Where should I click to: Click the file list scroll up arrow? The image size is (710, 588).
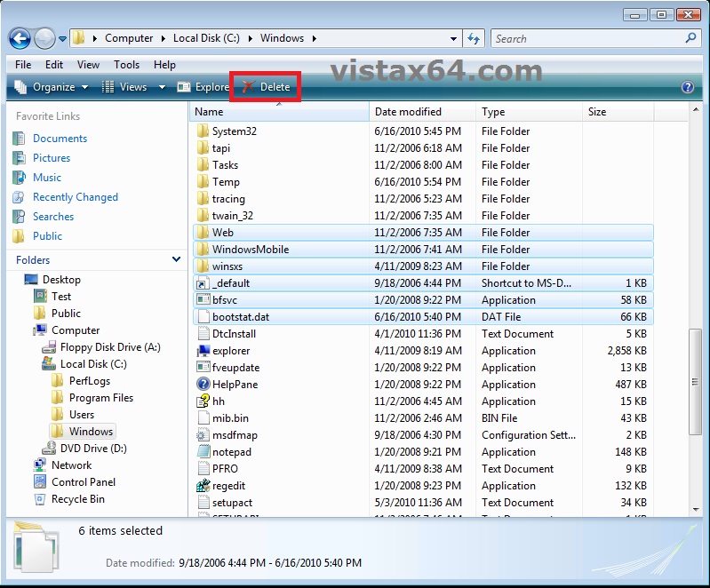click(x=696, y=109)
